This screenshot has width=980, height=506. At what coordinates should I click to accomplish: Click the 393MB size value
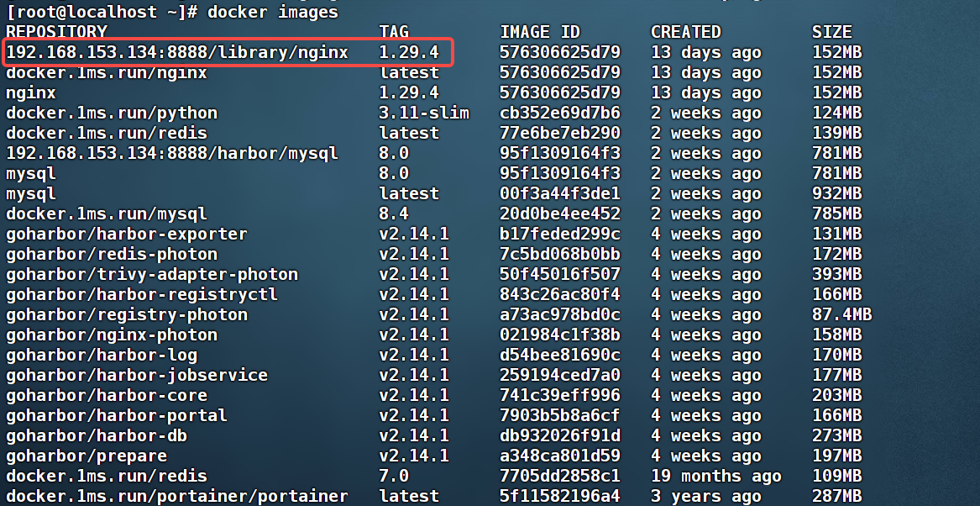(x=837, y=274)
